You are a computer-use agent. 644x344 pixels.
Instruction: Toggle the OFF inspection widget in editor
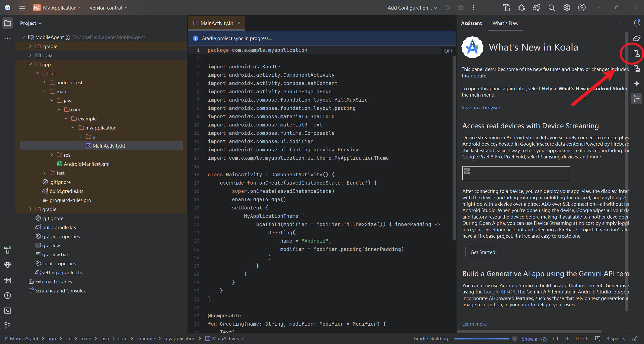(448, 51)
